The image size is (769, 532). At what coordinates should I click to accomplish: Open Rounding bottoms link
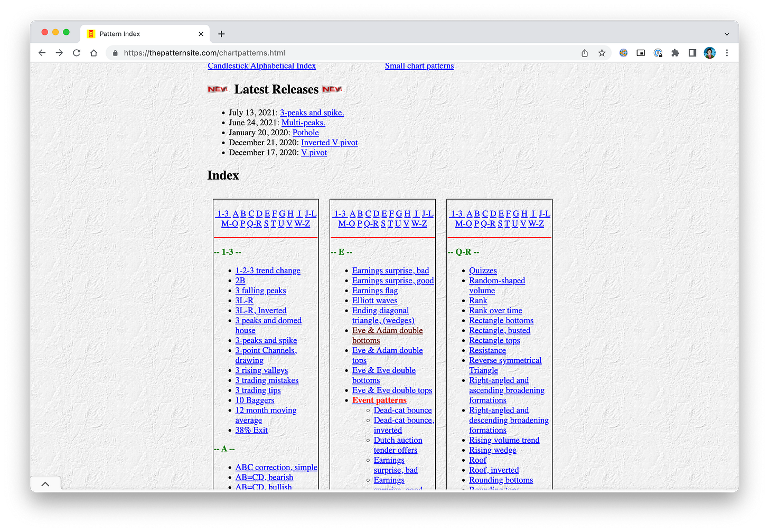tap(501, 480)
